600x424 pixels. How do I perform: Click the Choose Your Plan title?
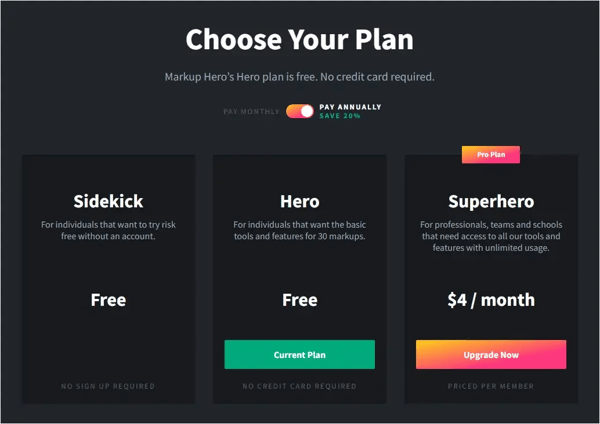(x=300, y=39)
